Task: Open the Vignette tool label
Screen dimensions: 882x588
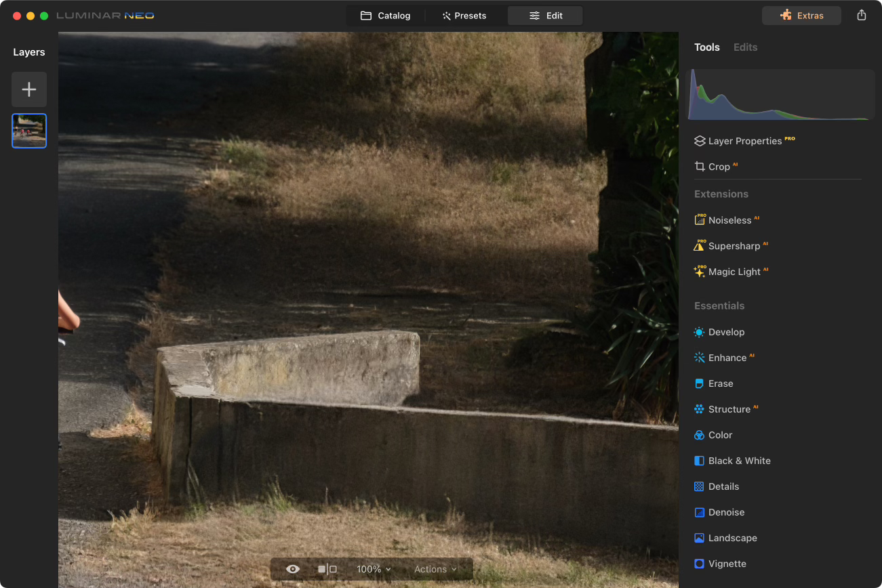Action: (x=727, y=564)
